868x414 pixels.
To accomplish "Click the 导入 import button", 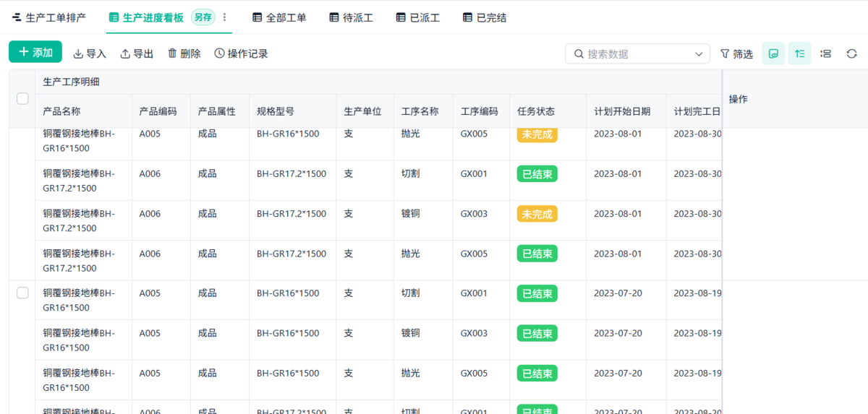I will (x=90, y=53).
